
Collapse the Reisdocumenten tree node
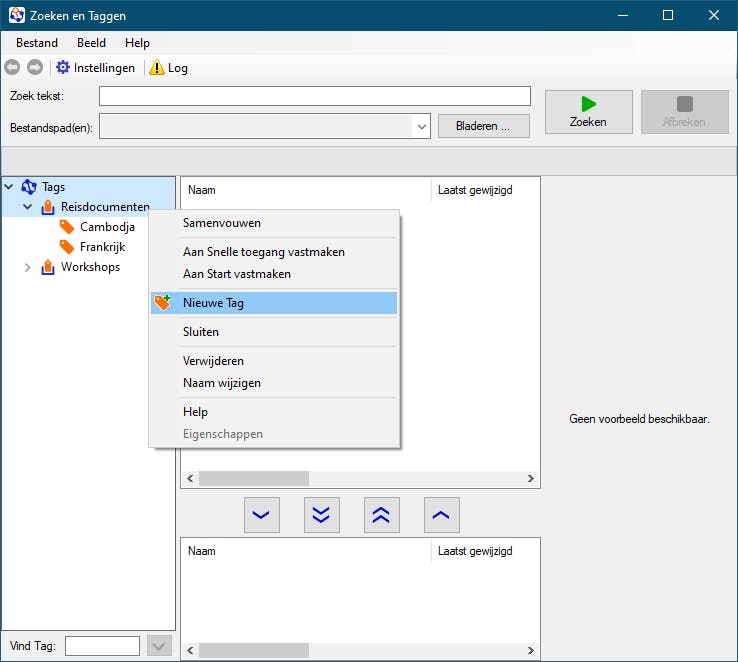pyautogui.click(x=28, y=207)
